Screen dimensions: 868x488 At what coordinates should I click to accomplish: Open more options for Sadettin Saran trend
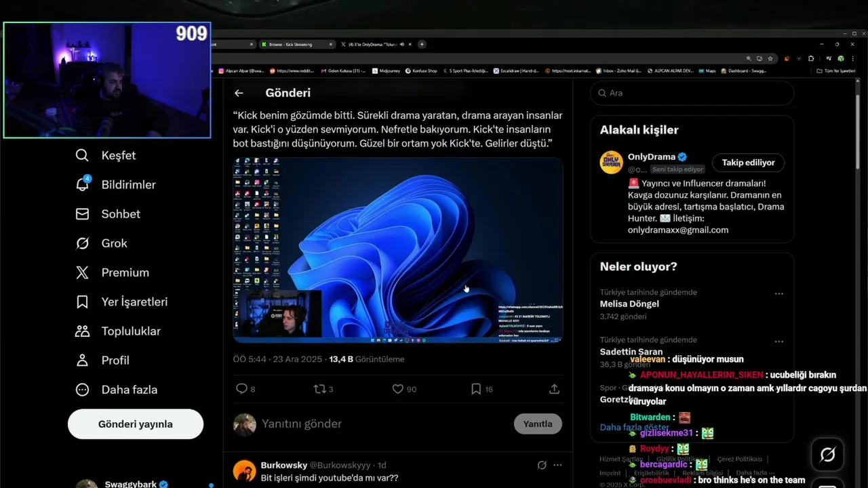tap(778, 341)
